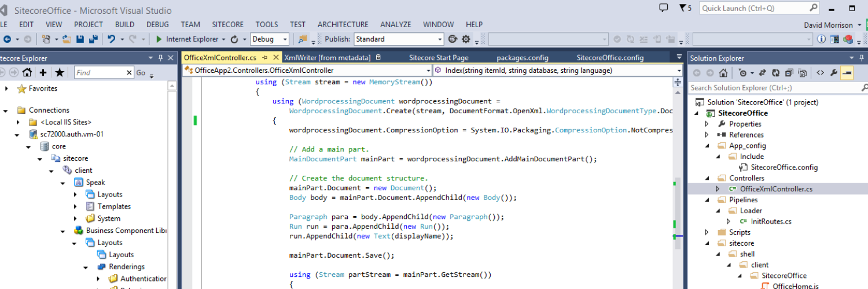This screenshot has height=289, width=868.
Task: Click the Show All Files icon in Solution Explorer
Action: pos(803,73)
